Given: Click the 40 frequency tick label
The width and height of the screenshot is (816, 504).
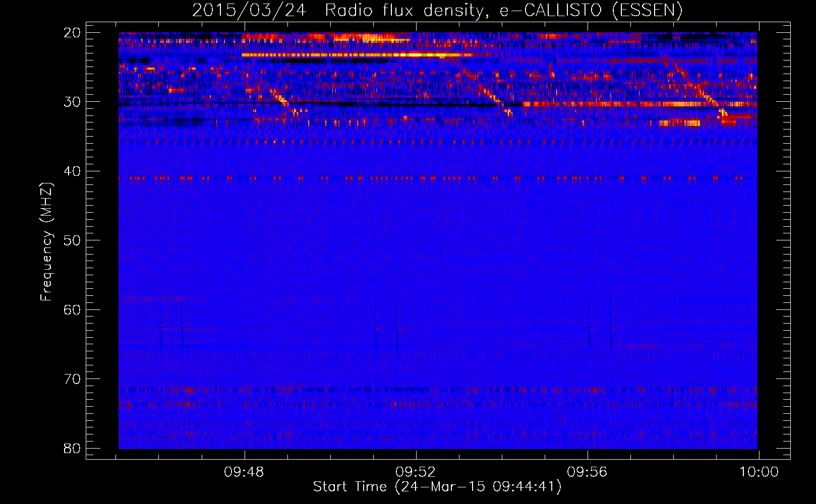Looking at the screenshot, I should [72, 171].
